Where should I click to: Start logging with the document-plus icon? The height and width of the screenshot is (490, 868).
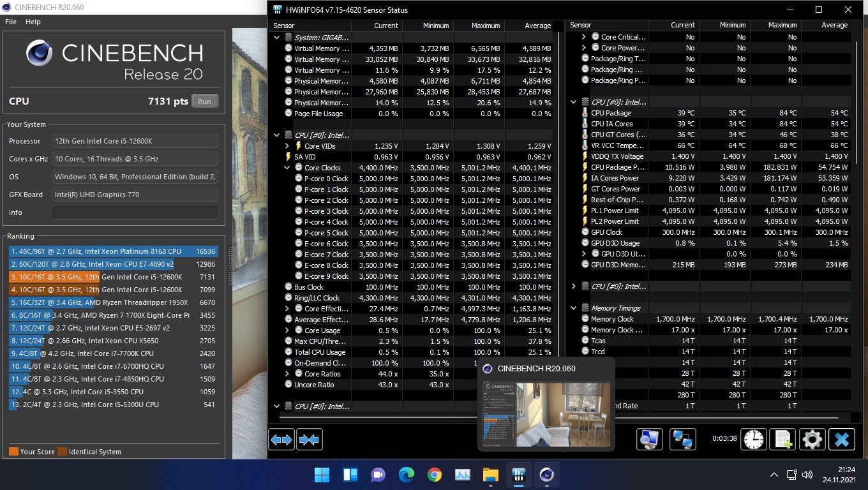click(782, 440)
